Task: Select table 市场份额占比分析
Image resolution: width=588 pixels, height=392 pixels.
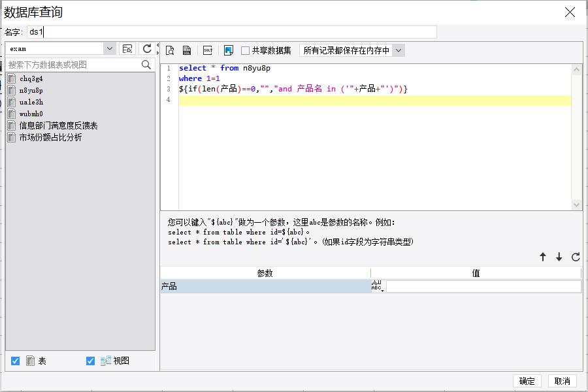Action: pos(50,137)
